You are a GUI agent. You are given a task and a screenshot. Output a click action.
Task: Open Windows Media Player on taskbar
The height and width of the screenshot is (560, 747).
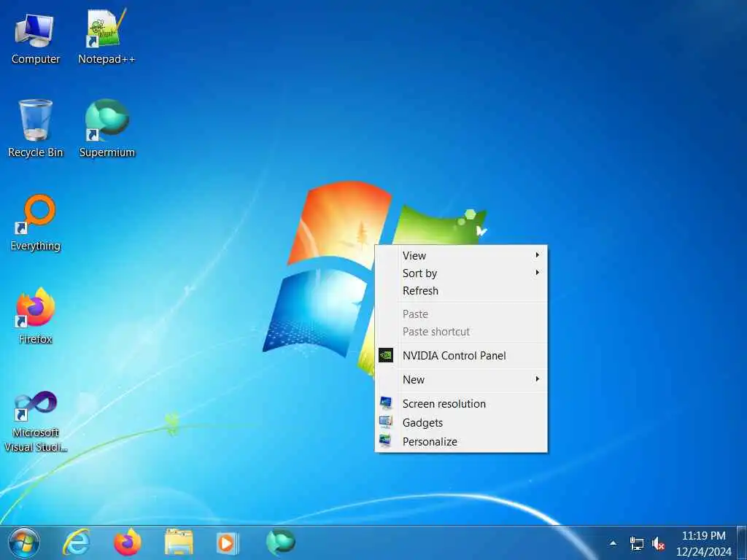click(228, 542)
